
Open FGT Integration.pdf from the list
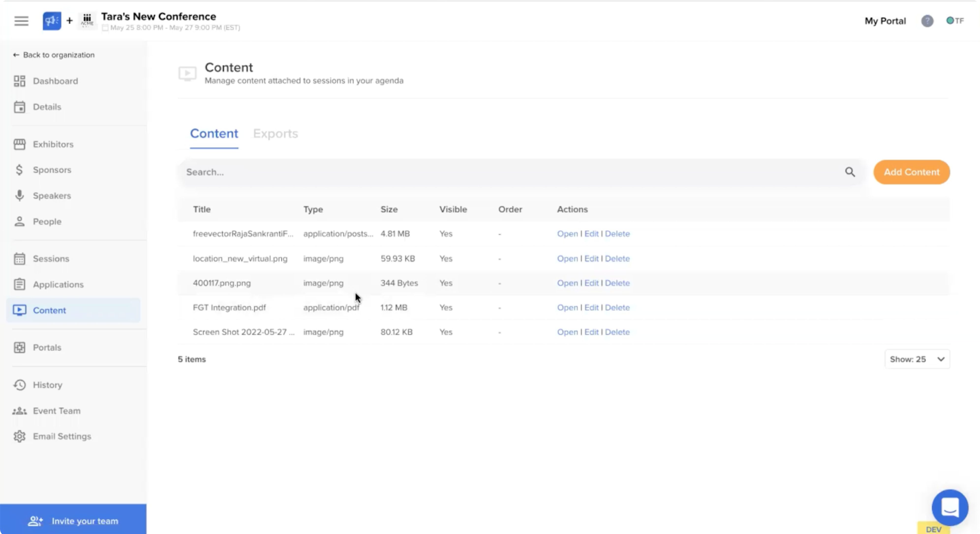(567, 307)
